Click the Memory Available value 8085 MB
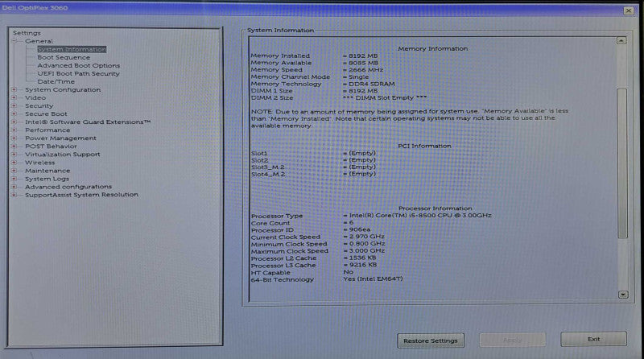The width and height of the screenshot is (644, 359). click(x=363, y=63)
